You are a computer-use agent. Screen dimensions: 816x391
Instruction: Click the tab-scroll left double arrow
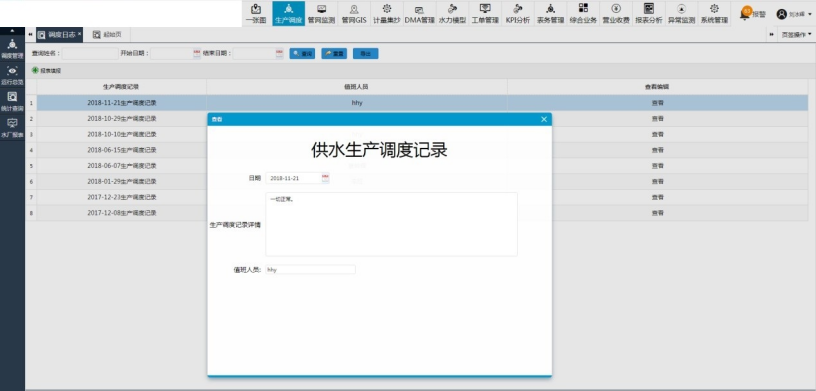click(x=30, y=34)
